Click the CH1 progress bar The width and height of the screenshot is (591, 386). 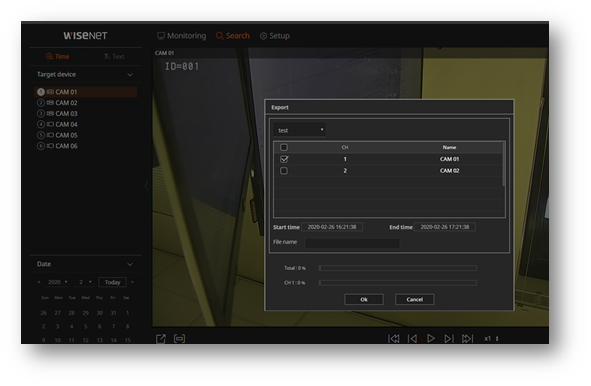pos(398,283)
